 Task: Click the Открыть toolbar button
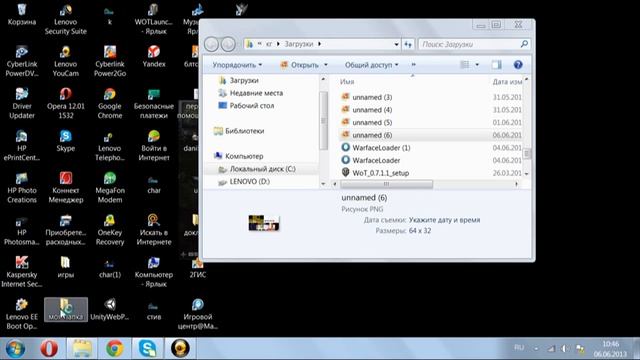tap(300, 65)
